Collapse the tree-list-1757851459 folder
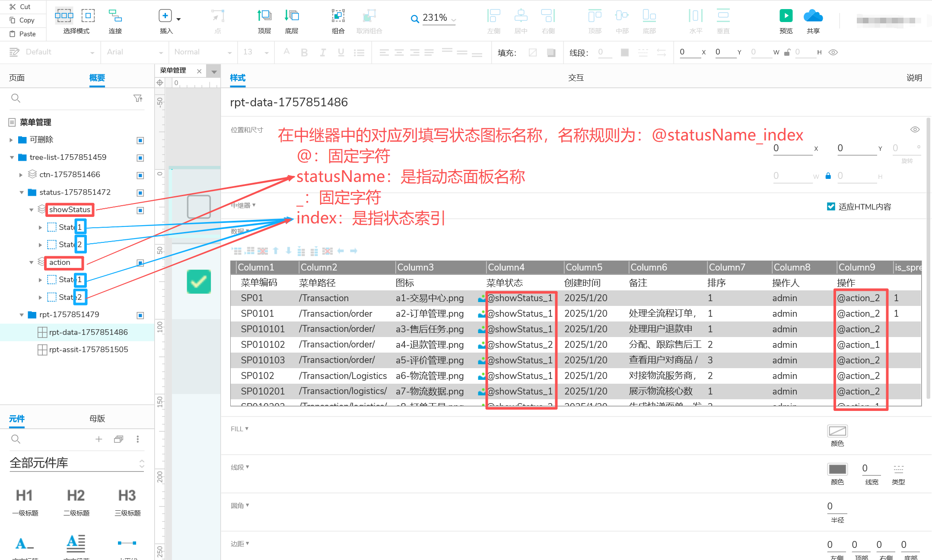 click(x=12, y=157)
